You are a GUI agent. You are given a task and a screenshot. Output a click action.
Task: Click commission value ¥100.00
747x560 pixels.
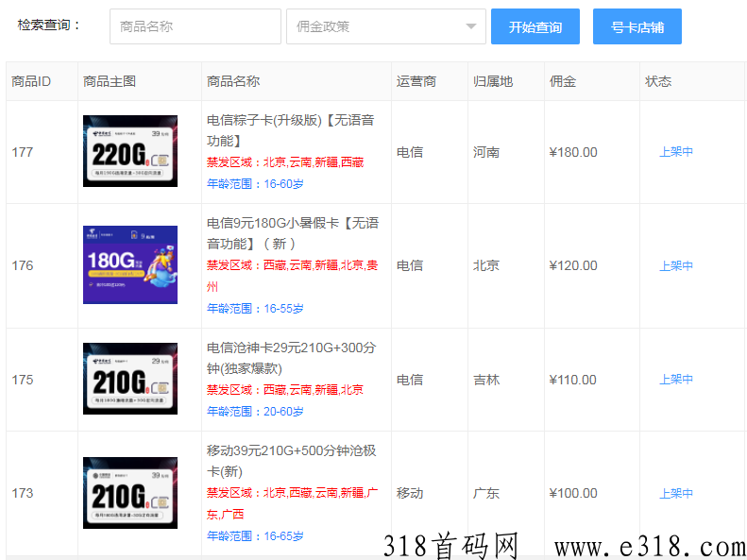point(573,493)
